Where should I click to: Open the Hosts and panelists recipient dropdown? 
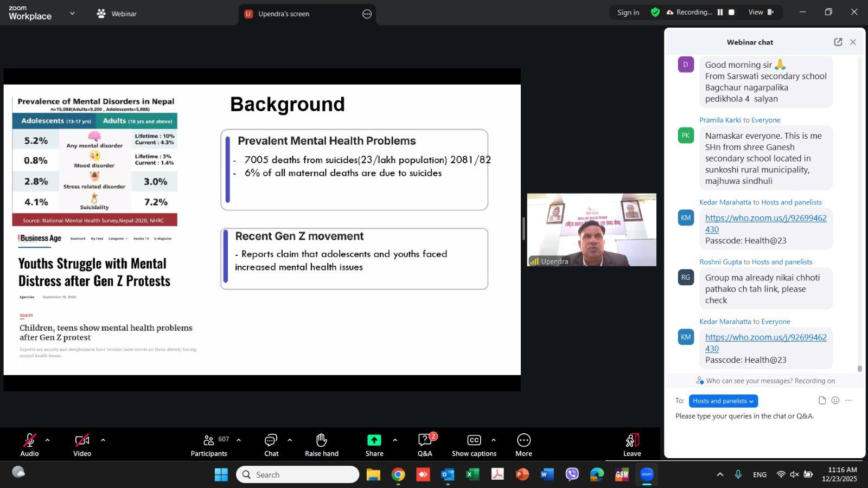click(723, 401)
